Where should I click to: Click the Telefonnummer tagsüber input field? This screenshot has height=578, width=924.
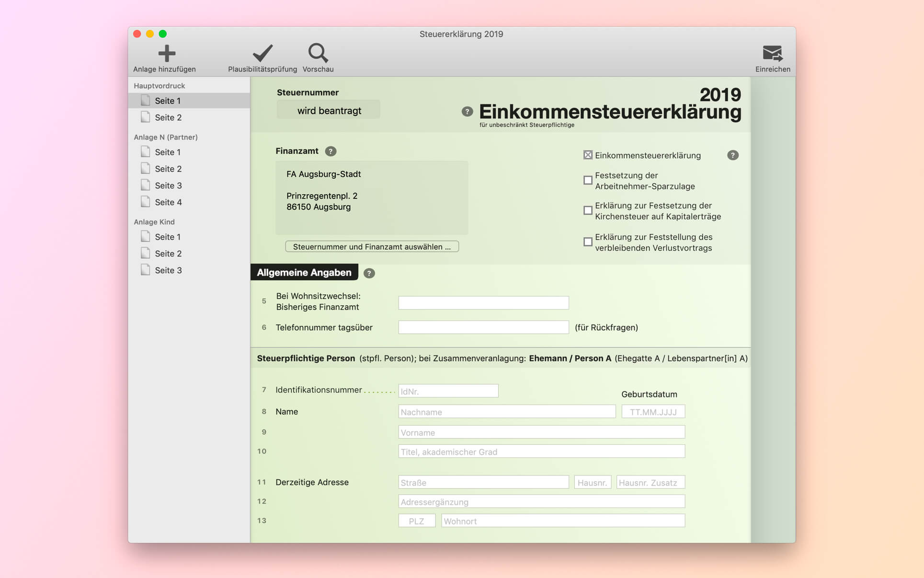click(483, 327)
